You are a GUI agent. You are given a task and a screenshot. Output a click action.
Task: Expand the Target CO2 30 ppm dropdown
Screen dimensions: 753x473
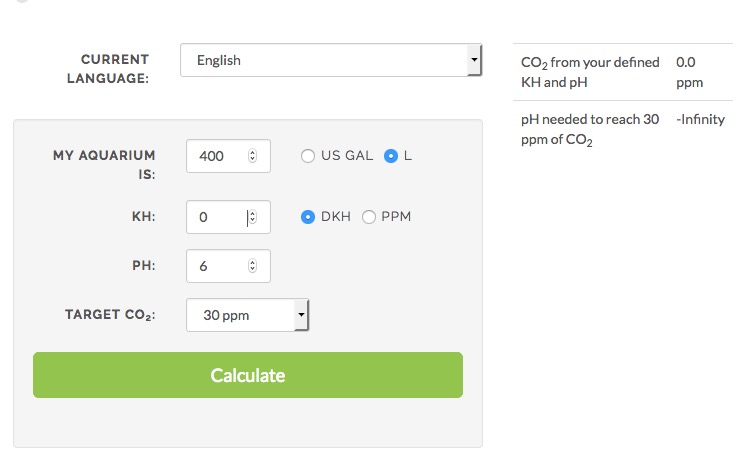[x=248, y=316]
